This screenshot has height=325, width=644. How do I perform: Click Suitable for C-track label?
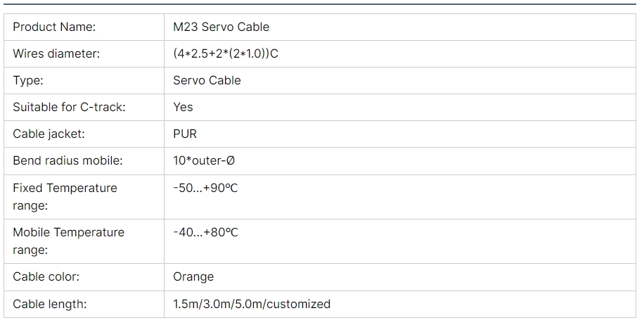point(69,107)
